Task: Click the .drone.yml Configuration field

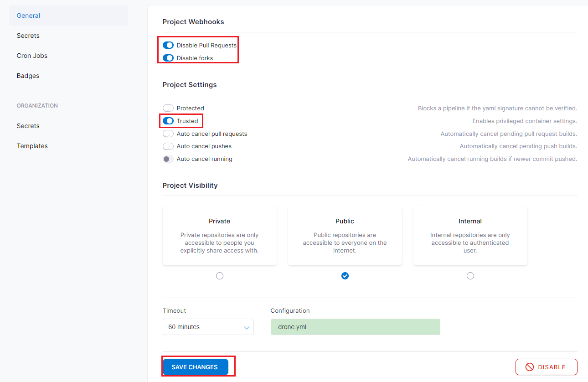Action: [x=356, y=327]
